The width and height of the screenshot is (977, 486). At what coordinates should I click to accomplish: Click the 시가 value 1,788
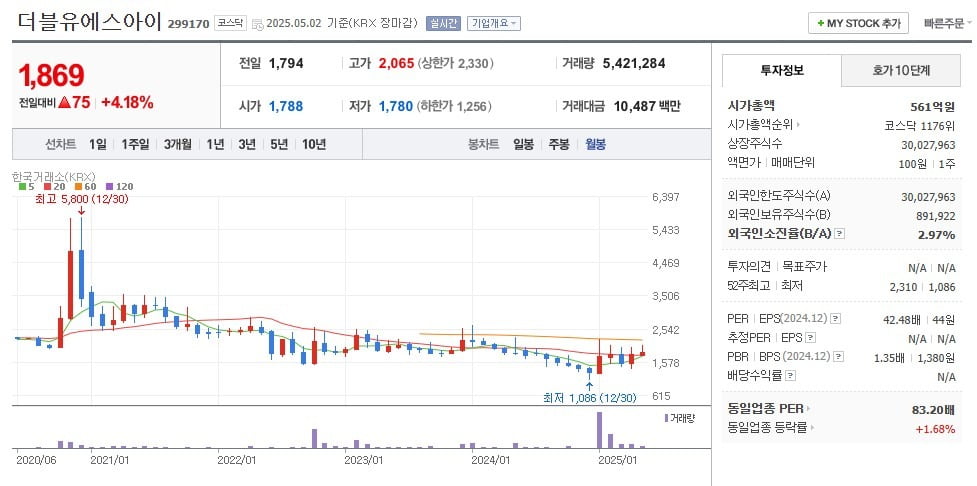[x=286, y=106]
